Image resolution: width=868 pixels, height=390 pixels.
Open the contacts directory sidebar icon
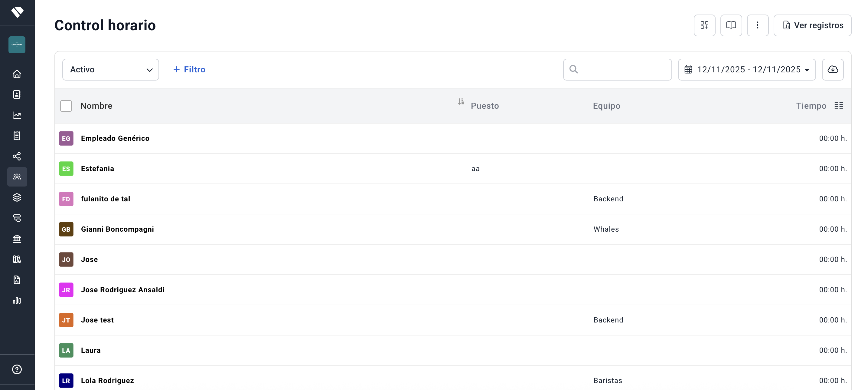coord(17,94)
